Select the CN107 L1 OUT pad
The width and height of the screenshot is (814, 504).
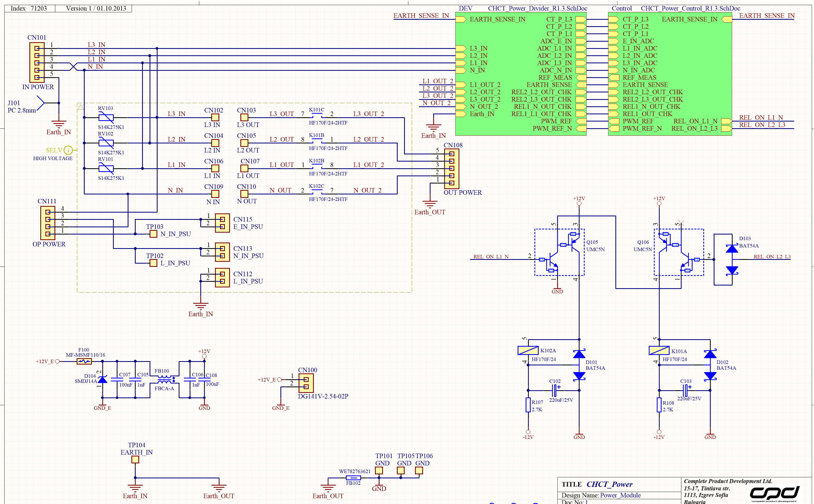pos(244,169)
